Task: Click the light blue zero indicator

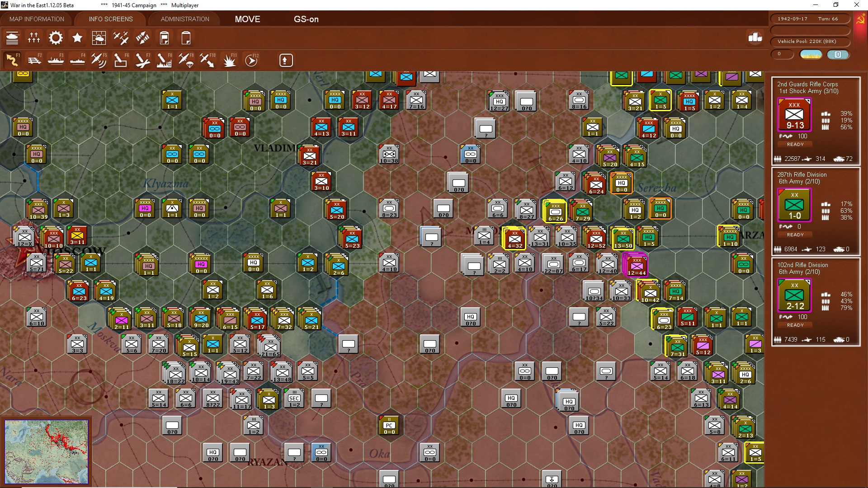Action: point(838,55)
